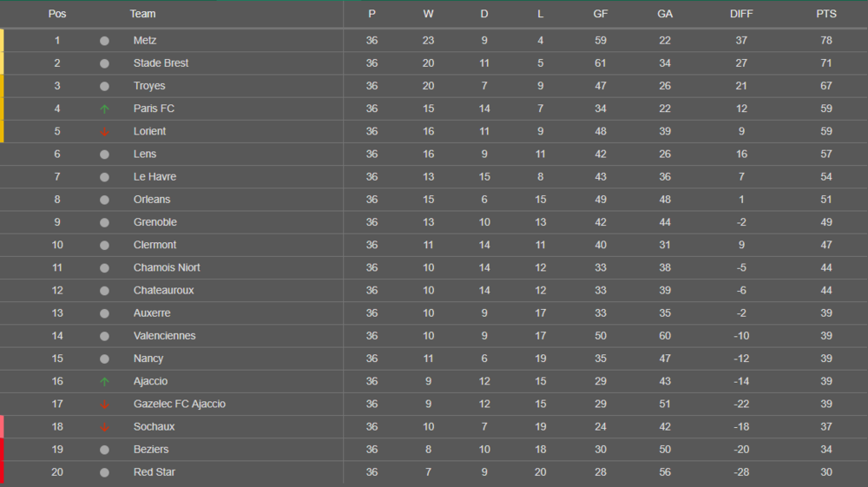Click the grey status dot beside Lens
Viewport: 868px width, 487px height.
[104, 155]
